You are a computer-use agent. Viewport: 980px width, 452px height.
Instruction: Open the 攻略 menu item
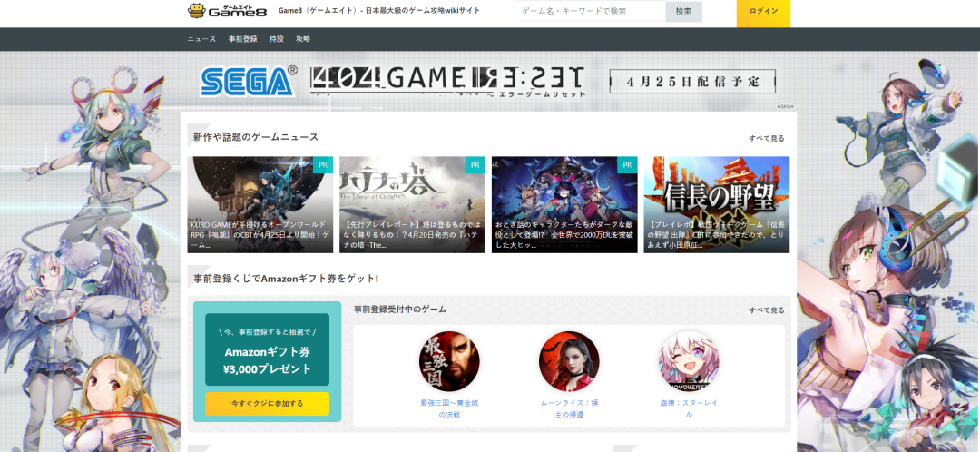(x=303, y=39)
